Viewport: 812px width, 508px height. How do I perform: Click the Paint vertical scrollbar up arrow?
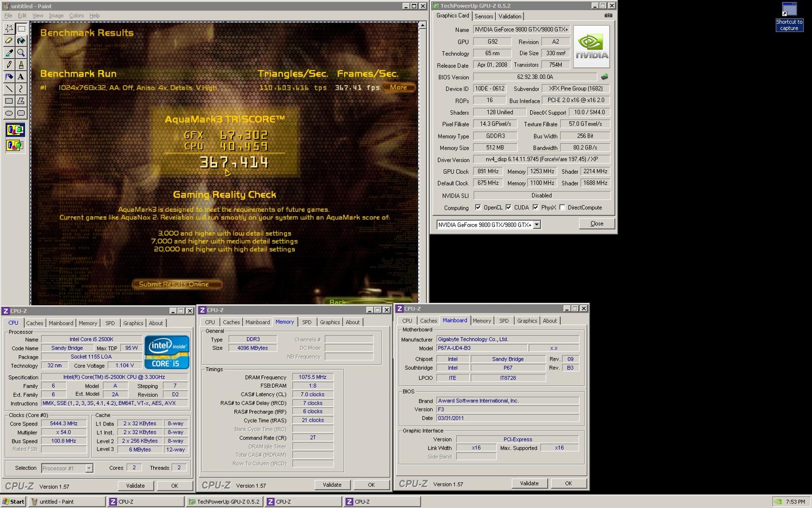tap(422, 25)
